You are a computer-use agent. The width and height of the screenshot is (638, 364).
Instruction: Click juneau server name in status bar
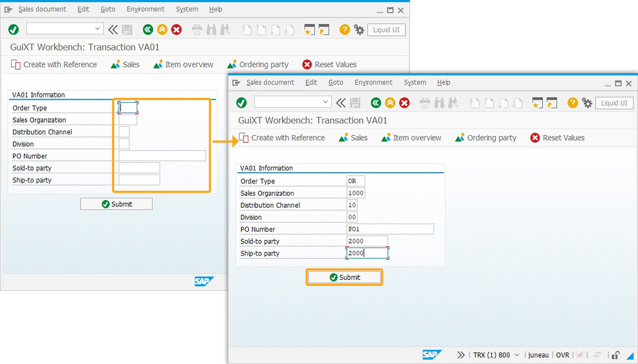538,355
